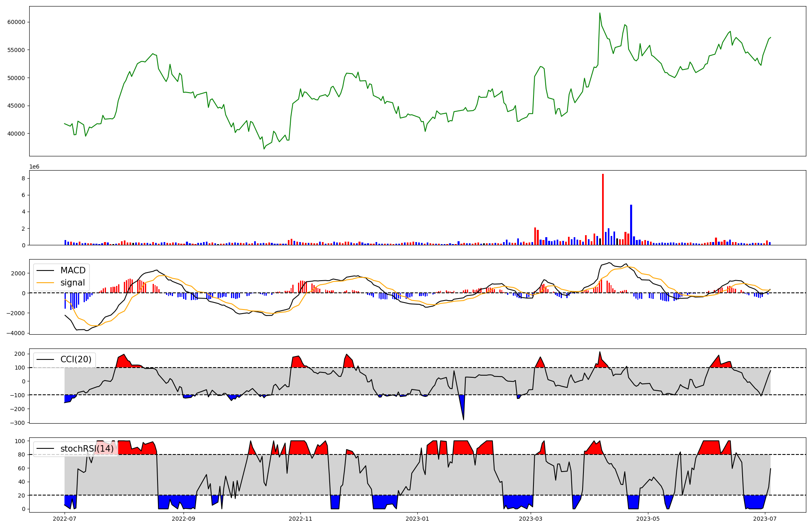Click the 2022-09 x-axis date label
Viewport: 812px width, 528px height.
[184, 519]
